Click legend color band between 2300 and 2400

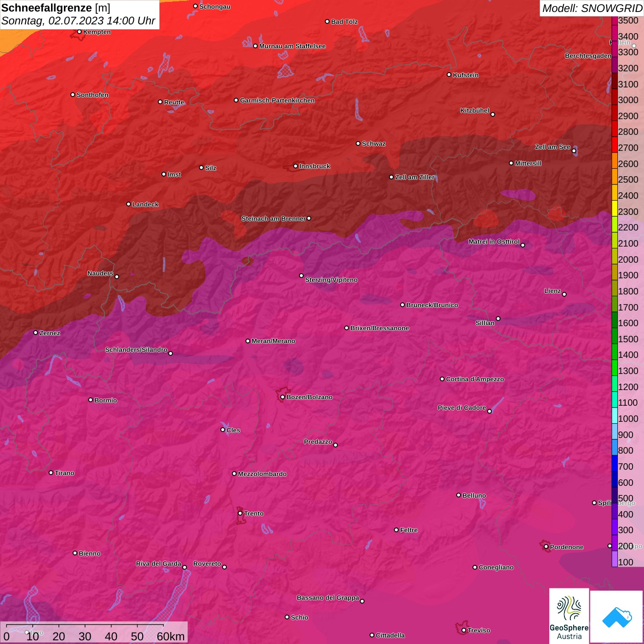point(615,207)
